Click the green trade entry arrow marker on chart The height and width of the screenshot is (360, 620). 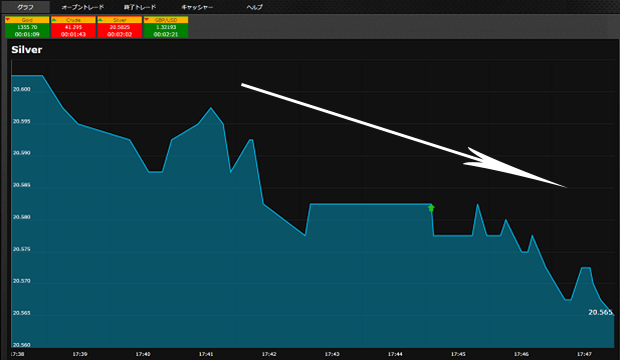tap(431, 208)
